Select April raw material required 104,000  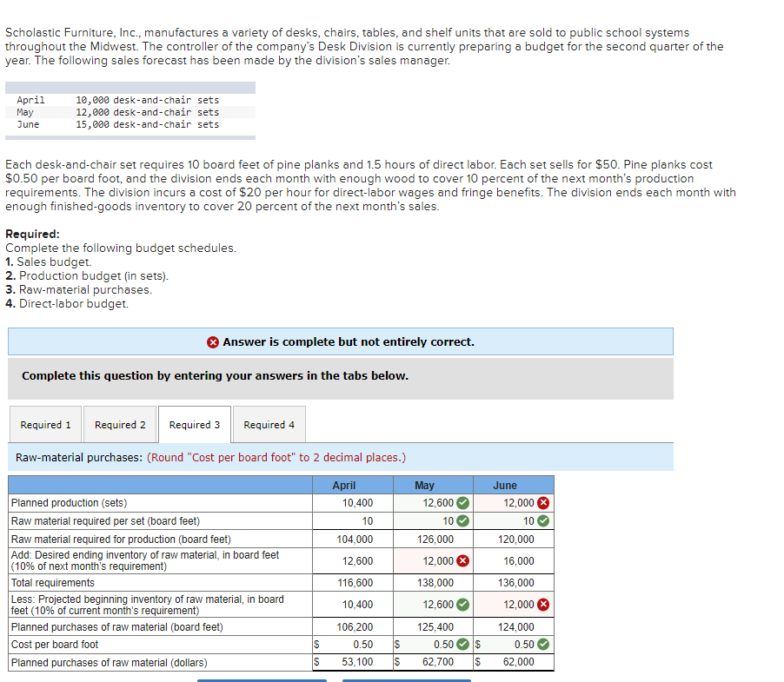coord(355,540)
